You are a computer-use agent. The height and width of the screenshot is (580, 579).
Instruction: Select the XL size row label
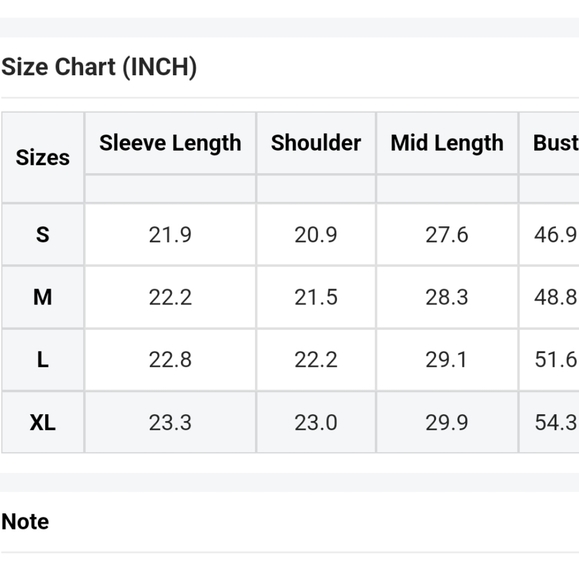[43, 422]
